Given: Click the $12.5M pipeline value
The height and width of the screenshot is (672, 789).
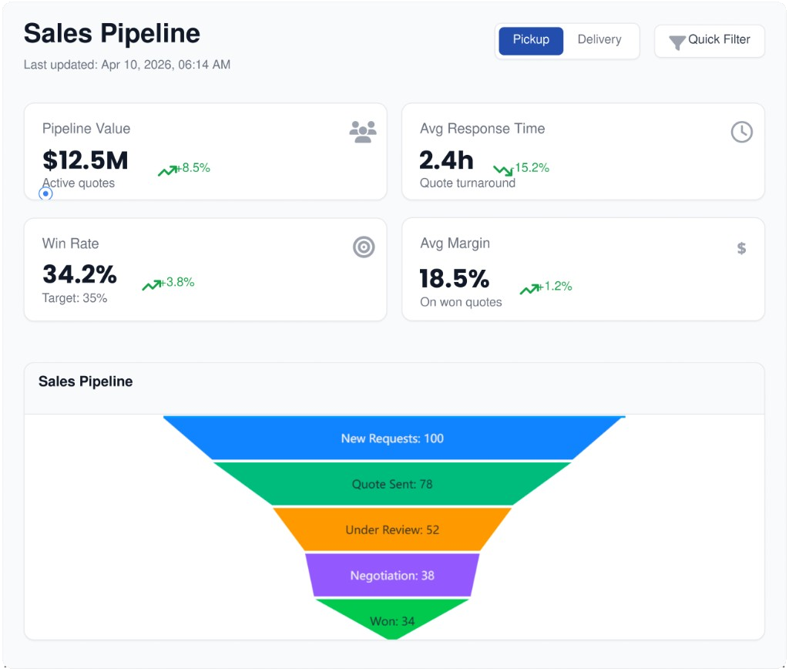Looking at the screenshot, I should coord(85,160).
